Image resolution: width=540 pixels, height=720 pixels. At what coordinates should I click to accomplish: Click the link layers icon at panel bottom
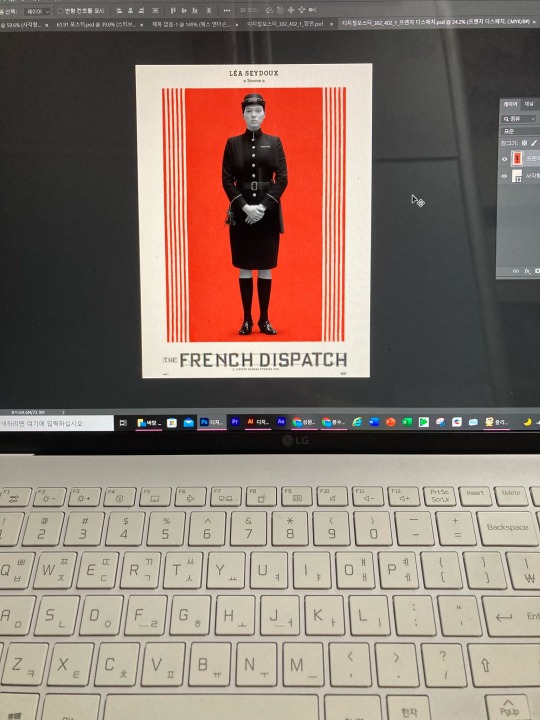pos(516,271)
